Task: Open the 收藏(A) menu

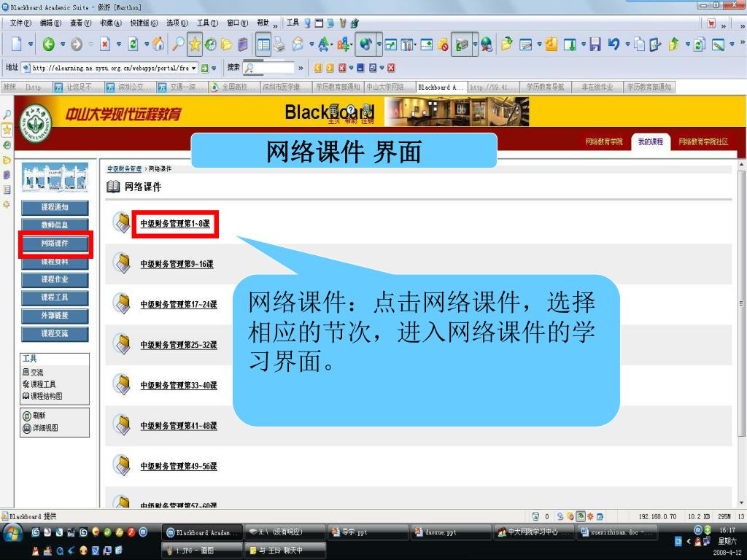Action: (x=111, y=23)
